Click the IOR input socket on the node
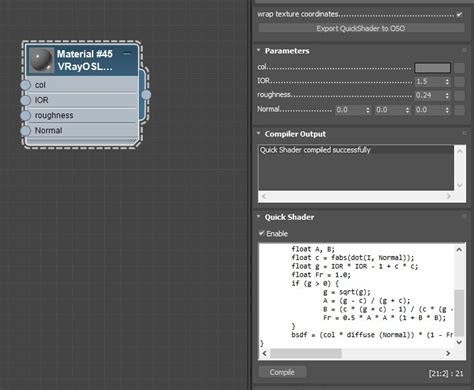 [25, 100]
